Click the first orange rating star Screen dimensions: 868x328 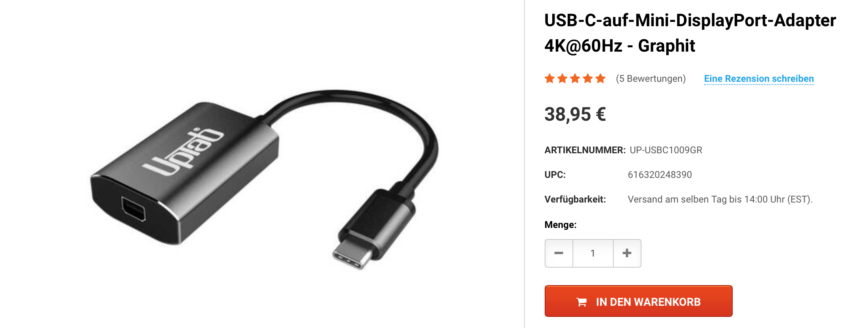[x=550, y=79]
